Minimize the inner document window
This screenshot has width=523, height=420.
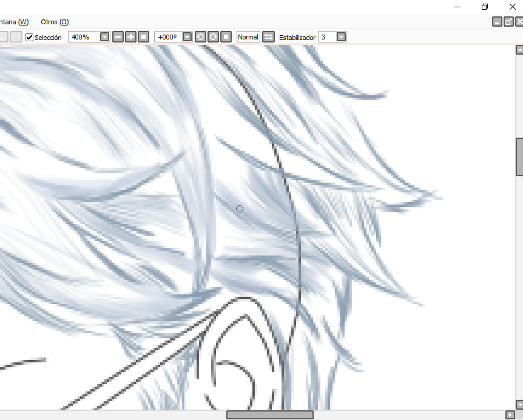498,22
